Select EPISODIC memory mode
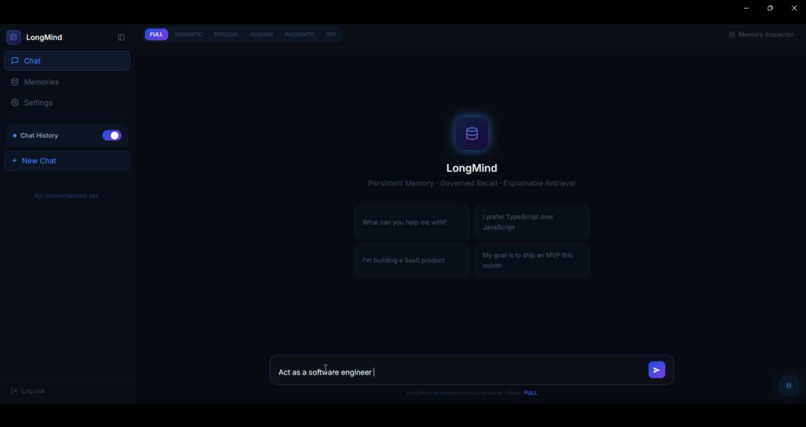This screenshot has width=806, height=427. click(x=226, y=34)
